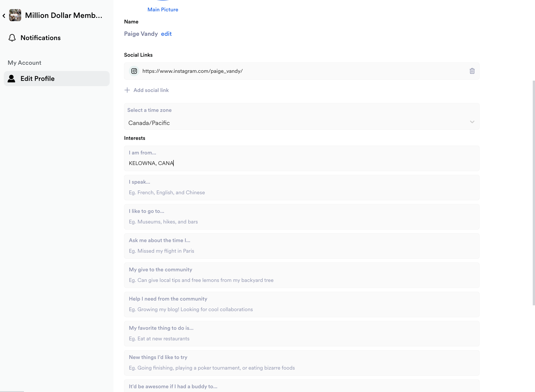Open Notifications bell icon
The image size is (535, 392).
coord(12,38)
